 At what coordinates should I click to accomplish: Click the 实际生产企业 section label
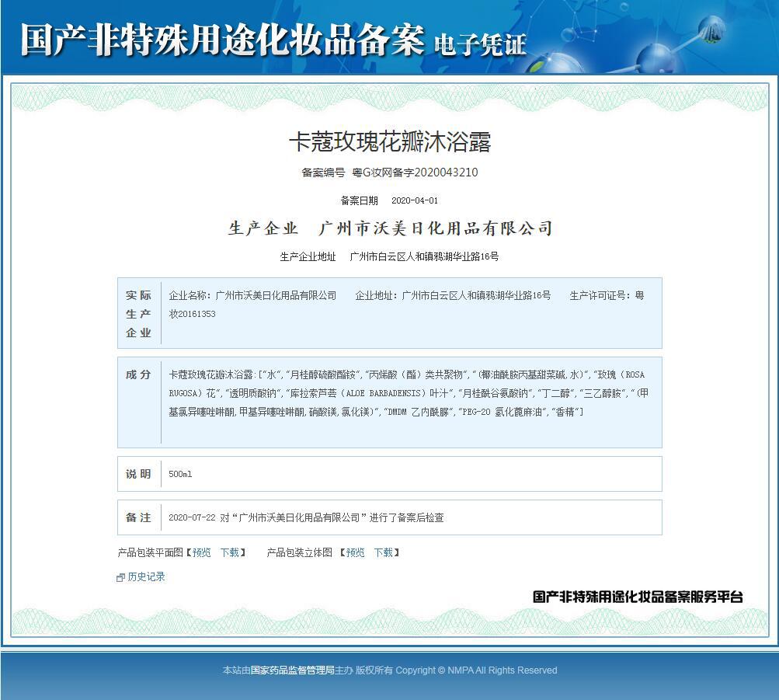tap(138, 314)
